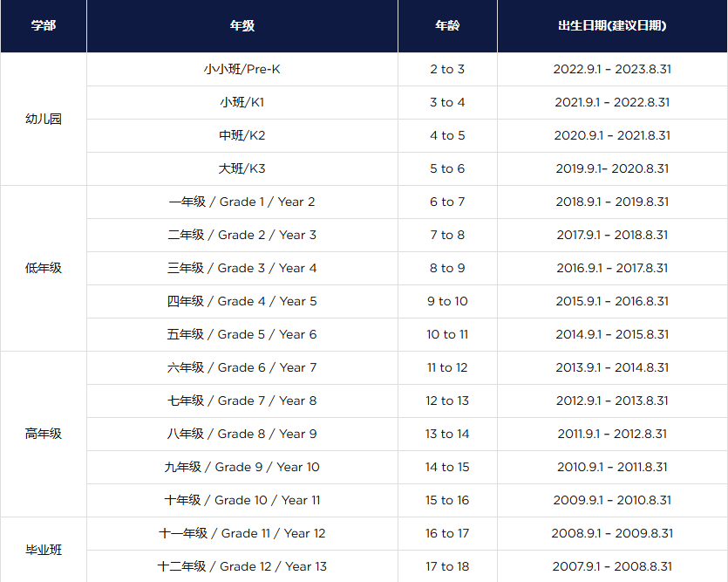Select 九年级 / Grade 9 / Year 10

click(242, 467)
